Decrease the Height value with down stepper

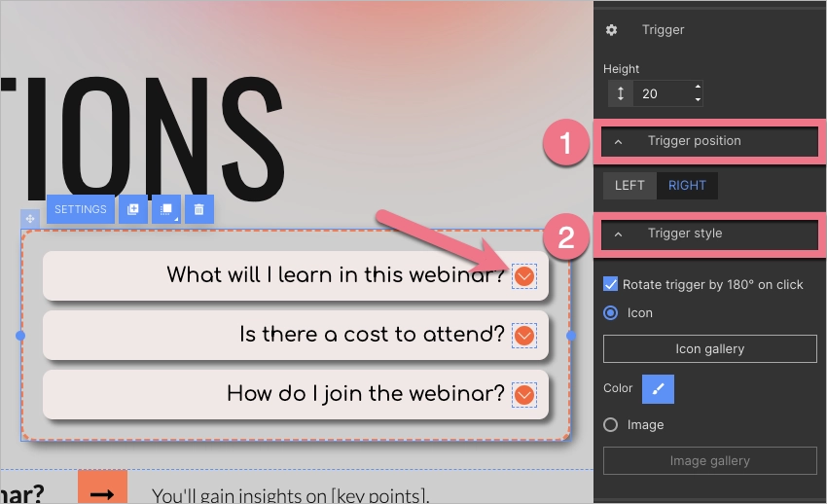tap(698, 99)
